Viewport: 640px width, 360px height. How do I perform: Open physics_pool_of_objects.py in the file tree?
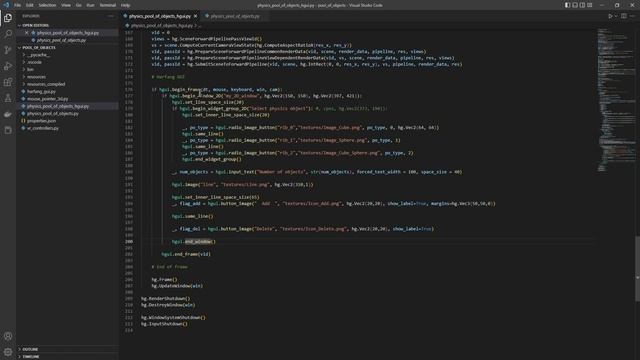click(53, 113)
